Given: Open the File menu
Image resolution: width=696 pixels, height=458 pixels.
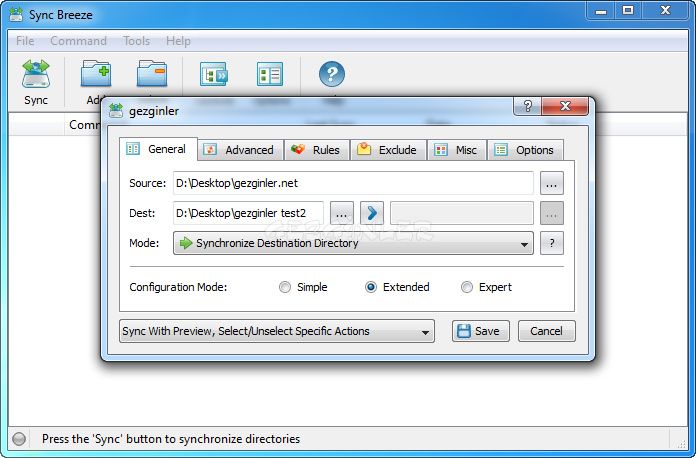Looking at the screenshot, I should click(x=25, y=41).
